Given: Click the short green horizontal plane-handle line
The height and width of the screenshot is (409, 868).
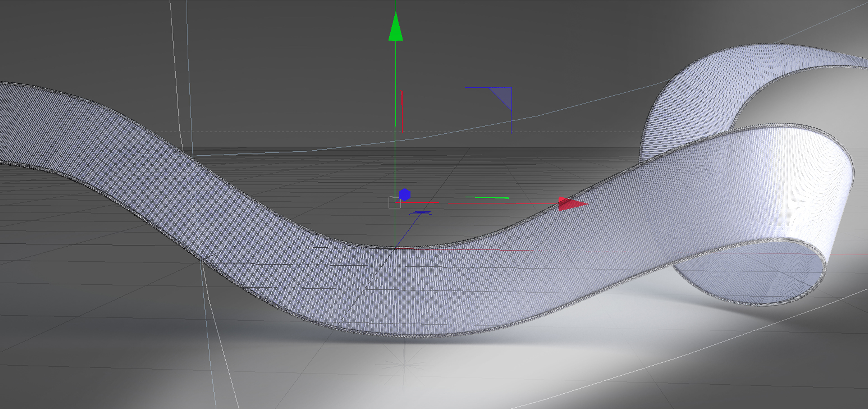Looking at the screenshot, I should coord(487,198).
